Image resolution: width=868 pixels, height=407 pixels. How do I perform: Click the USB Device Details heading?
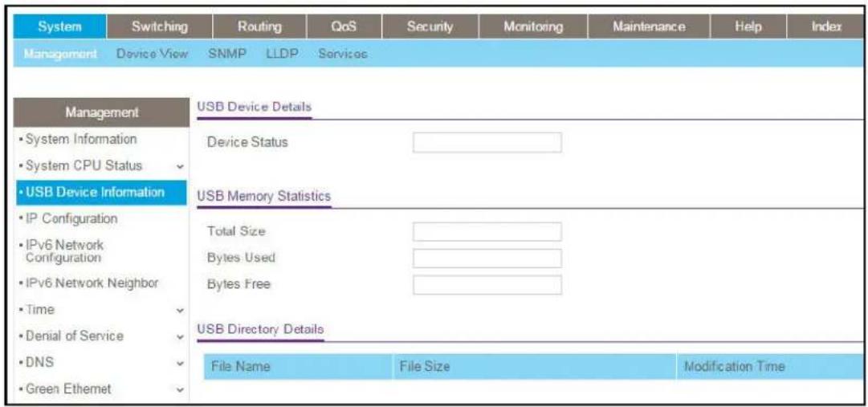(254, 106)
